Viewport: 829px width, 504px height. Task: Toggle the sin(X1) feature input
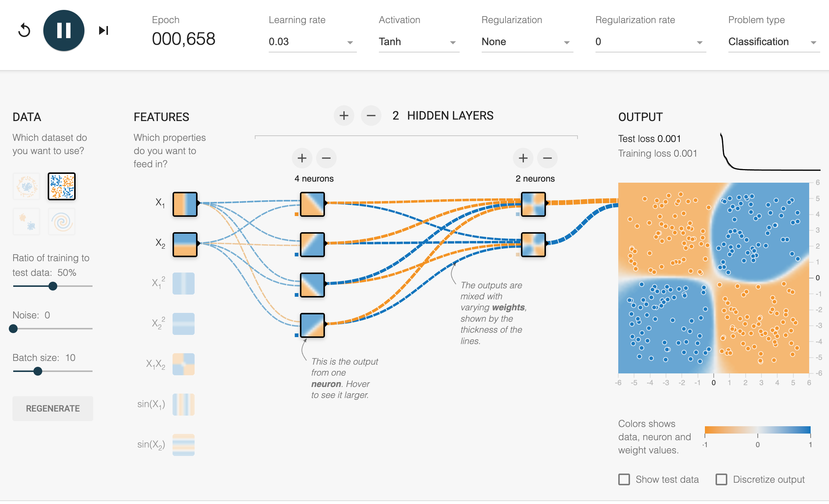[184, 405]
